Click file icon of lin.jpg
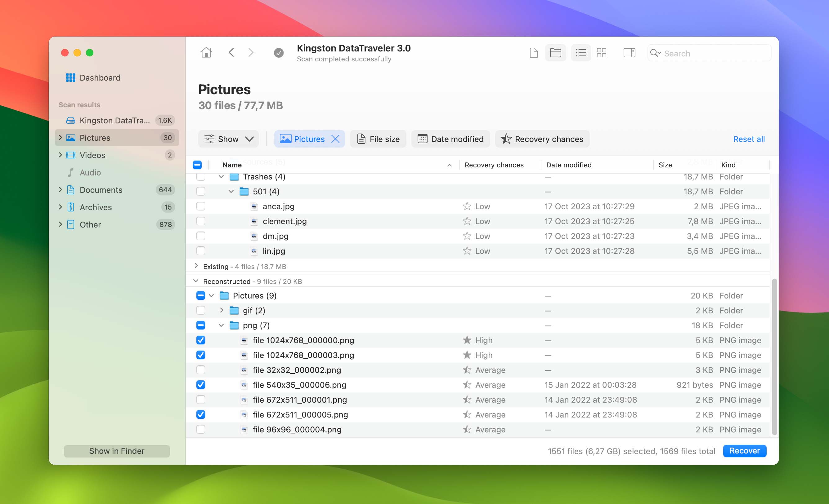 (254, 251)
